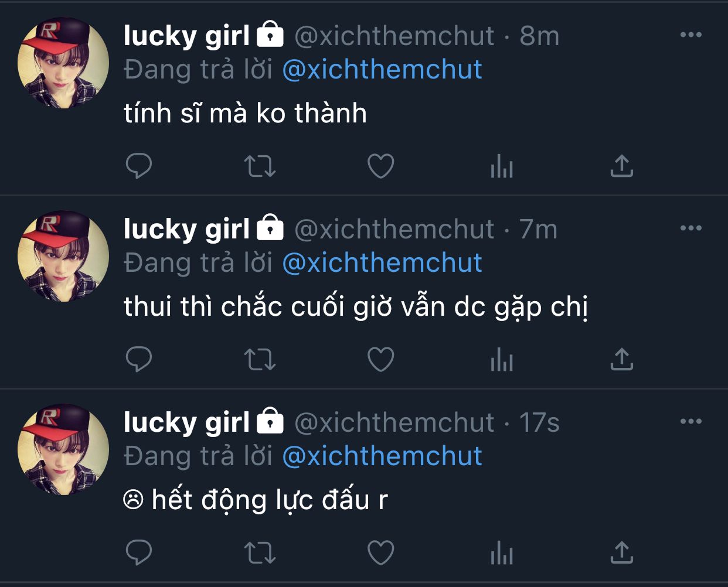
Task: Open more options for the 8m tweet
Action: (691, 35)
